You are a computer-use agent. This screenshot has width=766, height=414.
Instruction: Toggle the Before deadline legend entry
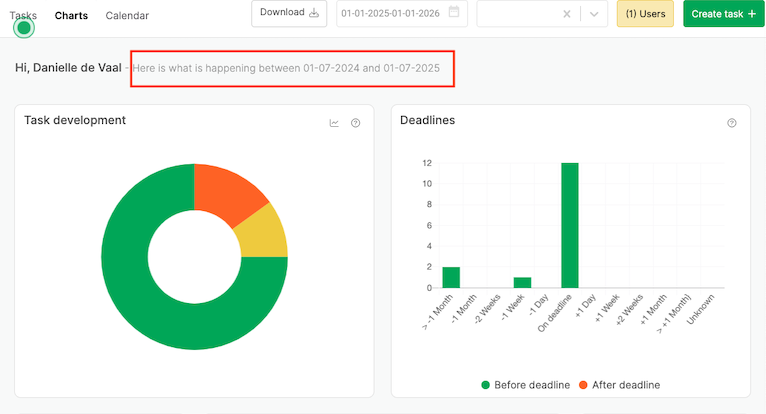point(525,385)
